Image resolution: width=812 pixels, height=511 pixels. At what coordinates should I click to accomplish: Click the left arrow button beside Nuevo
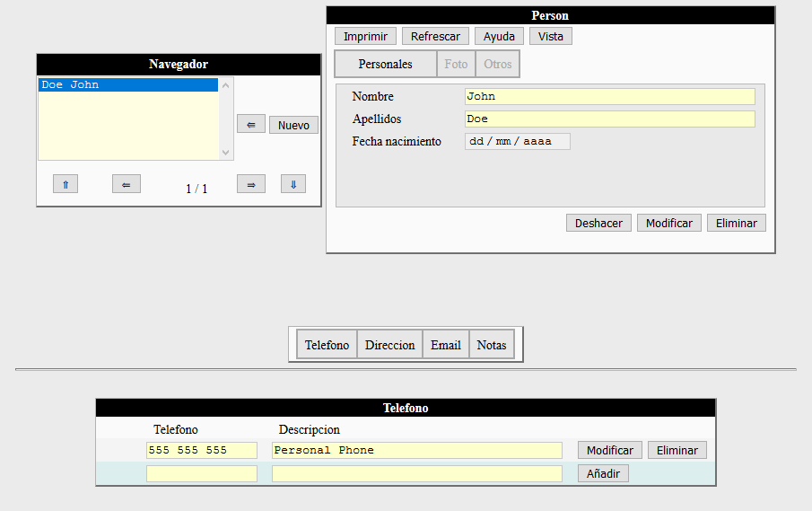[x=251, y=125]
